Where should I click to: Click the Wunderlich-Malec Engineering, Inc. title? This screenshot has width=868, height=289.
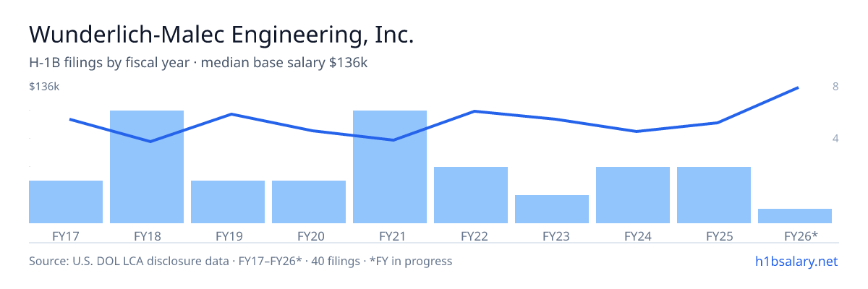click(221, 35)
